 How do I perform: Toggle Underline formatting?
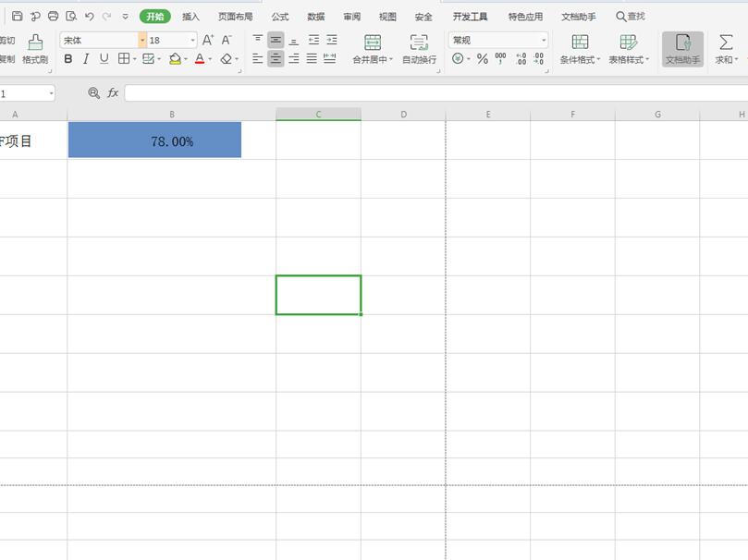coord(104,58)
